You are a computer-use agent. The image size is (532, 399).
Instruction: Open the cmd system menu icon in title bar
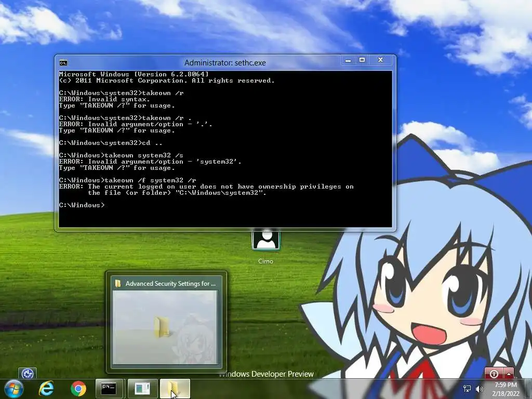63,63
